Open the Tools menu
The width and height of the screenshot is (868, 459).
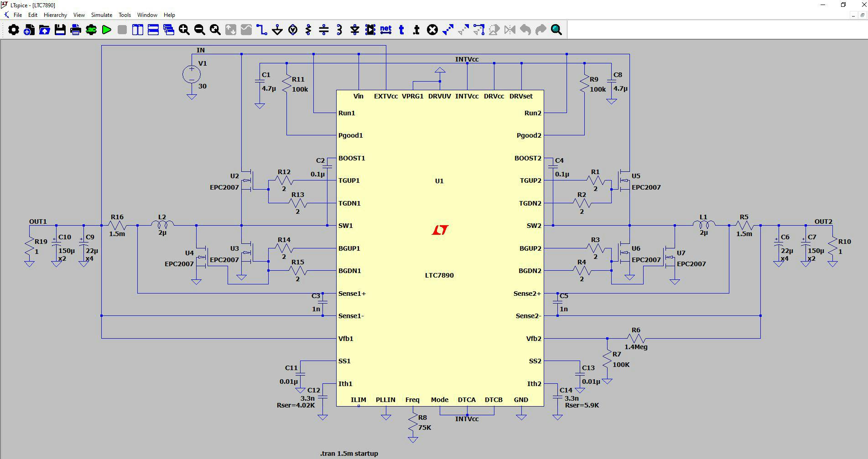(125, 15)
